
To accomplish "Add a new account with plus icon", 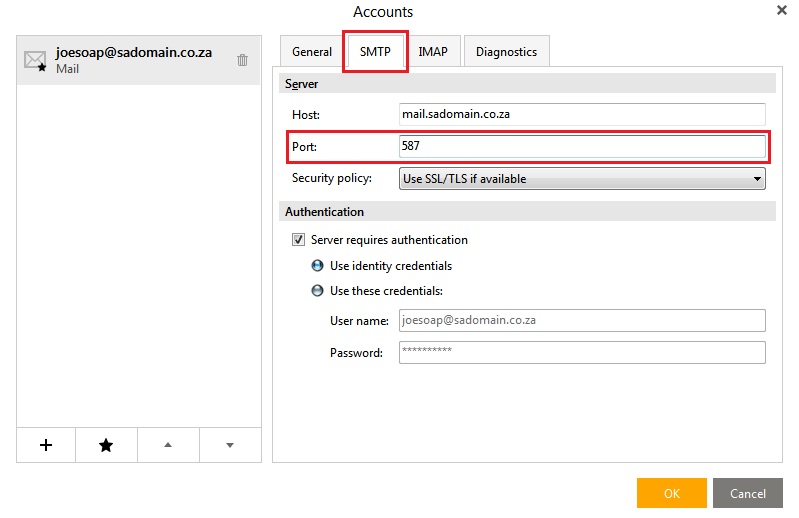I will [46, 445].
